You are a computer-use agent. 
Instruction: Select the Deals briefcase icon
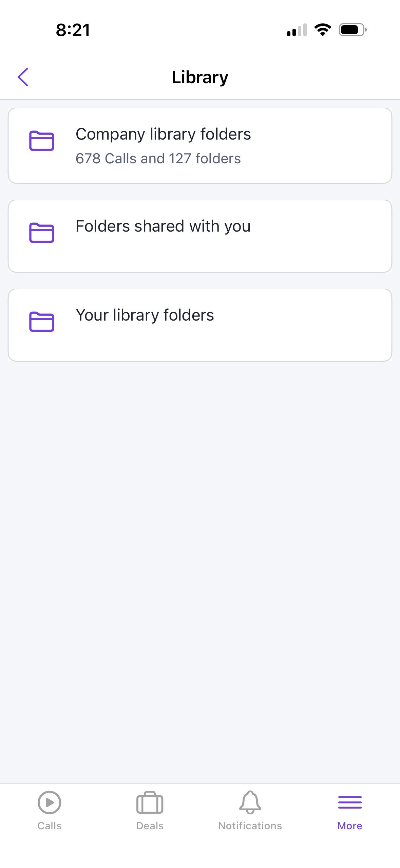tap(150, 802)
